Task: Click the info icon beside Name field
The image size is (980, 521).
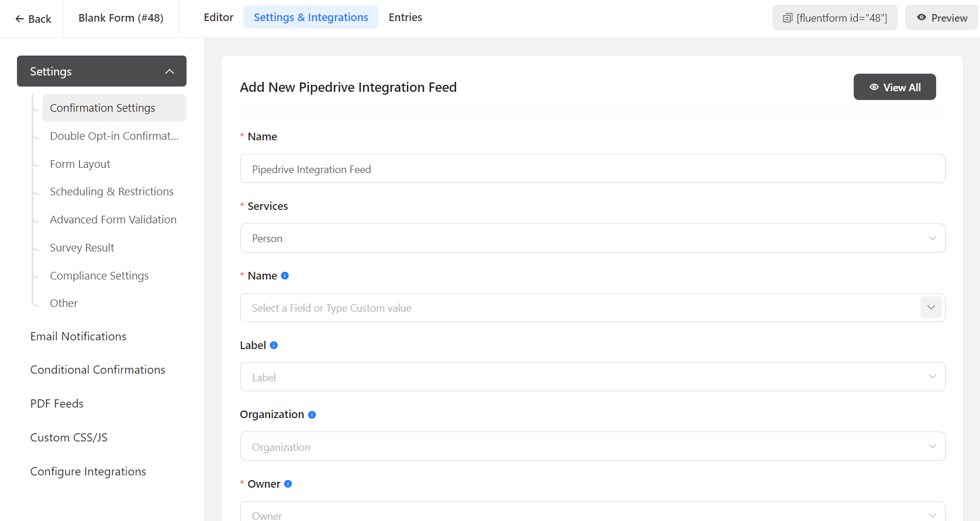Action: coord(285,276)
